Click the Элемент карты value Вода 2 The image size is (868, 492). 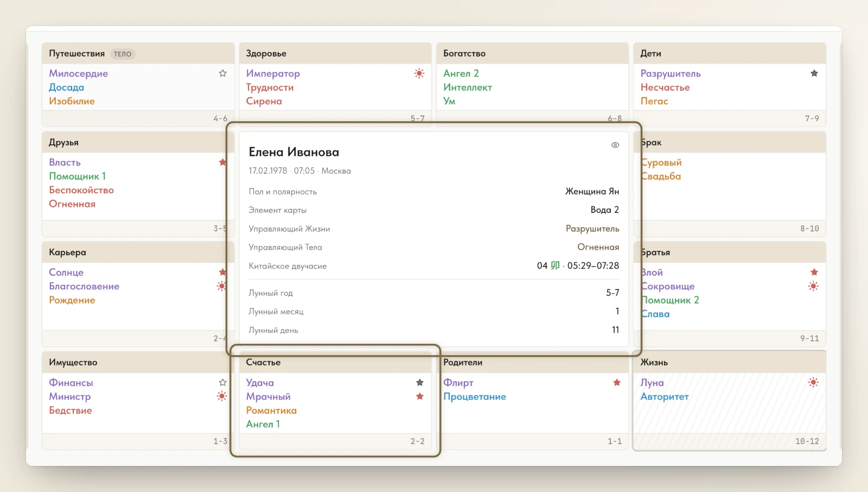[x=604, y=210]
